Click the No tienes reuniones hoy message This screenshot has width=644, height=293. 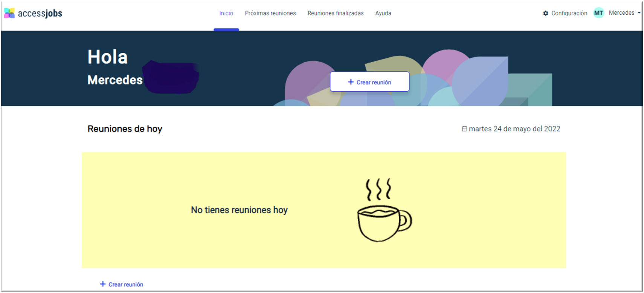239,210
